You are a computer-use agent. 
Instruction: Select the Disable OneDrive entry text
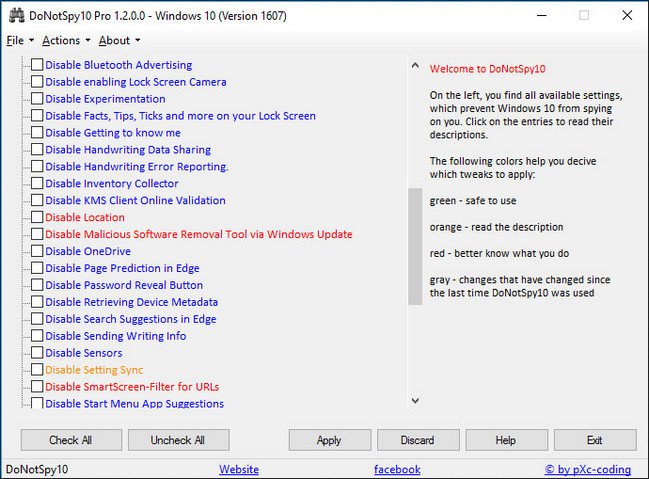pos(88,251)
